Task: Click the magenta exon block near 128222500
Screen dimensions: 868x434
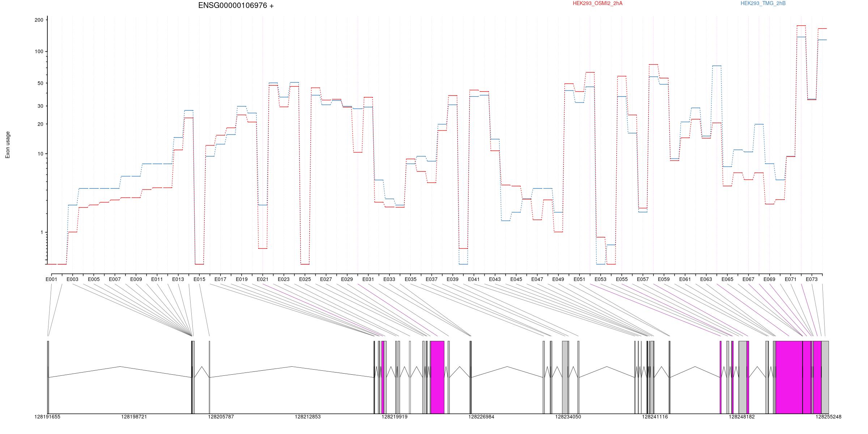Action: (437, 377)
